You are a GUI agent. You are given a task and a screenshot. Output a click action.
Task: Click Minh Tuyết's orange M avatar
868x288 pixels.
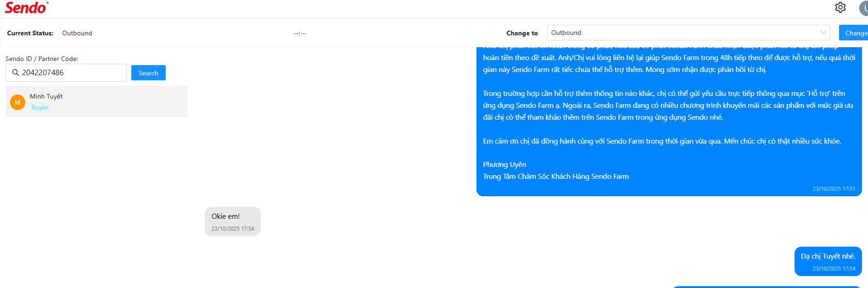pyautogui.click(x=17, y=102)
